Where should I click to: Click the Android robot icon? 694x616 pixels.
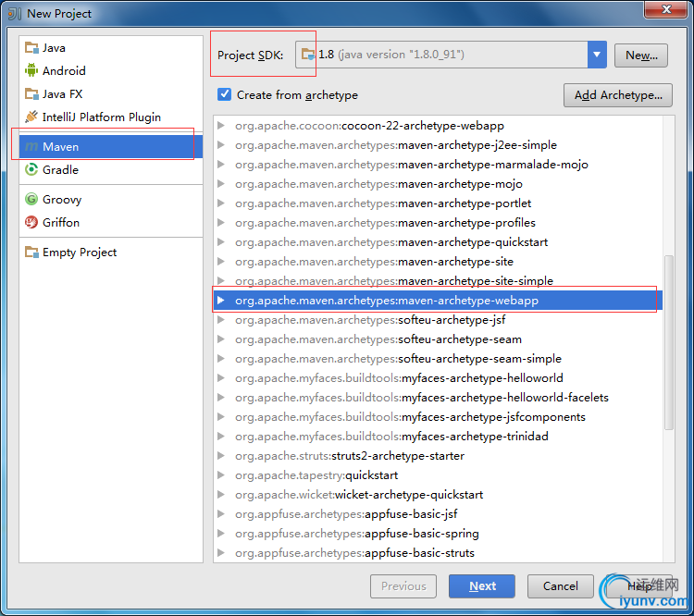pos(31,70)
